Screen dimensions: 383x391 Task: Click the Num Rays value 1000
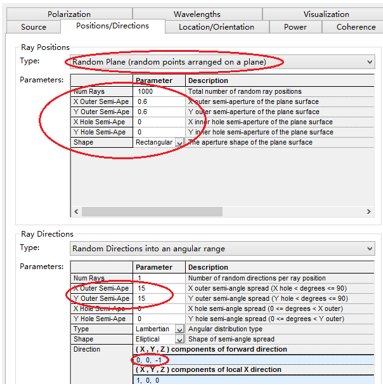159,91
